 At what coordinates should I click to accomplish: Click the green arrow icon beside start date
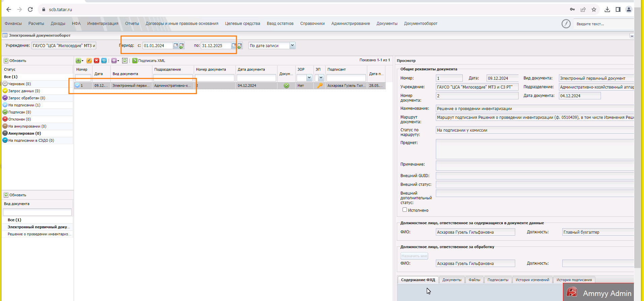[x=182, y=46]
